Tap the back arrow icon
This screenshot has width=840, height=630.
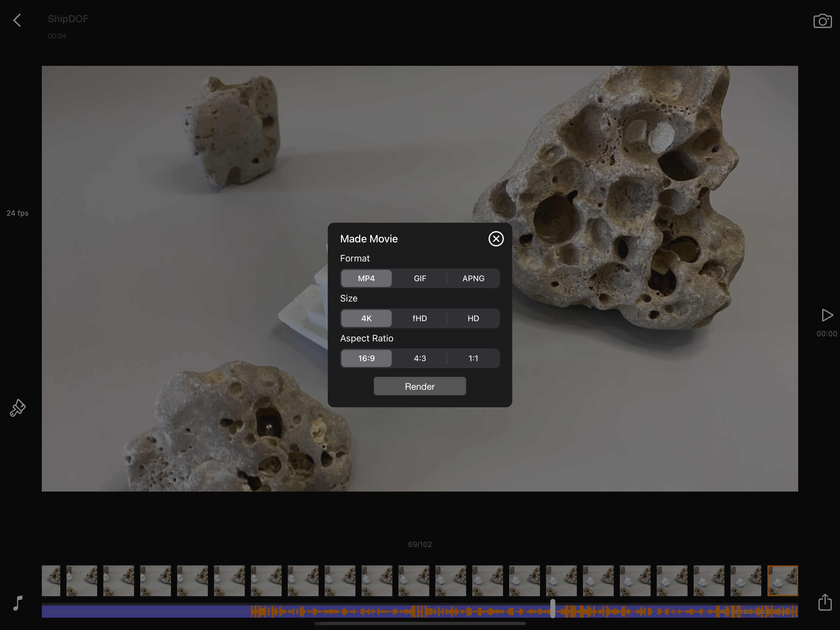(x=17, y=21)
